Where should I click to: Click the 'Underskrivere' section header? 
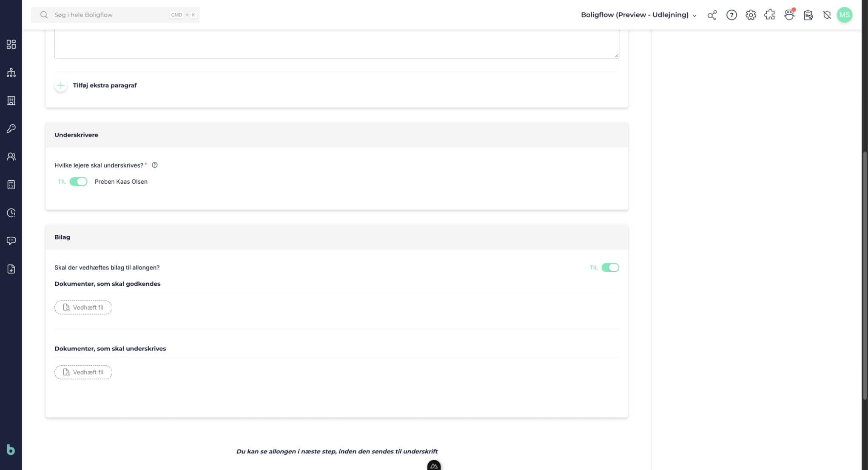pos(337,135)
